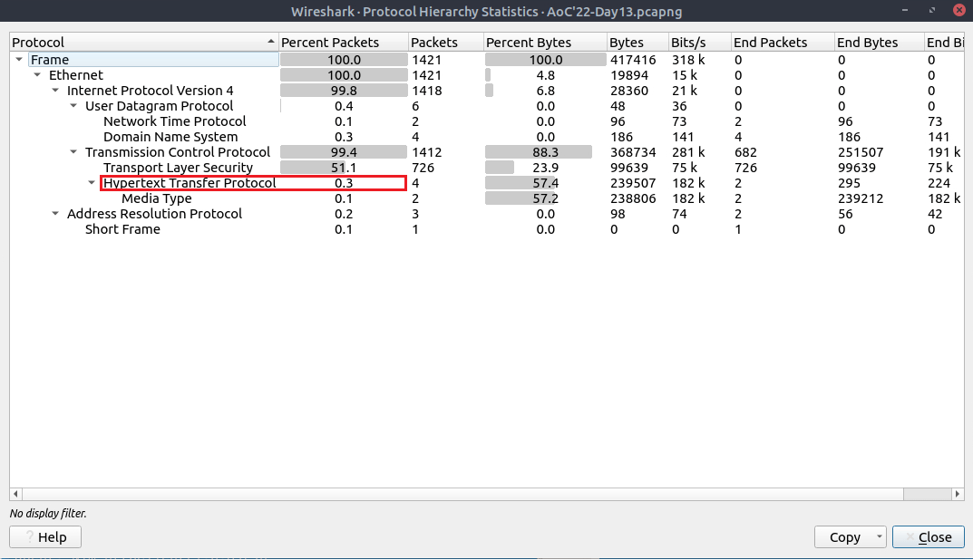Viewport: 973px width, 560px height.
Task: Sort by the Bits/s column header
Action: coord(699,43)
